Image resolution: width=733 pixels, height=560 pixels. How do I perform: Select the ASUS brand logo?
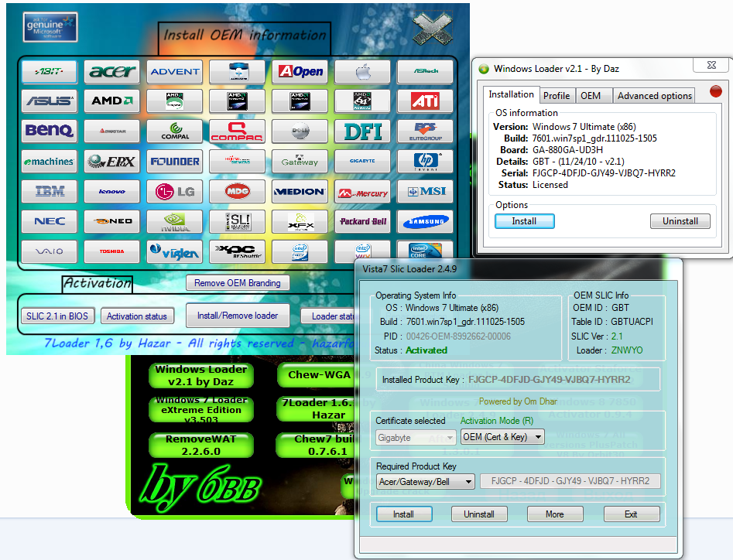[x=50, y=101]
